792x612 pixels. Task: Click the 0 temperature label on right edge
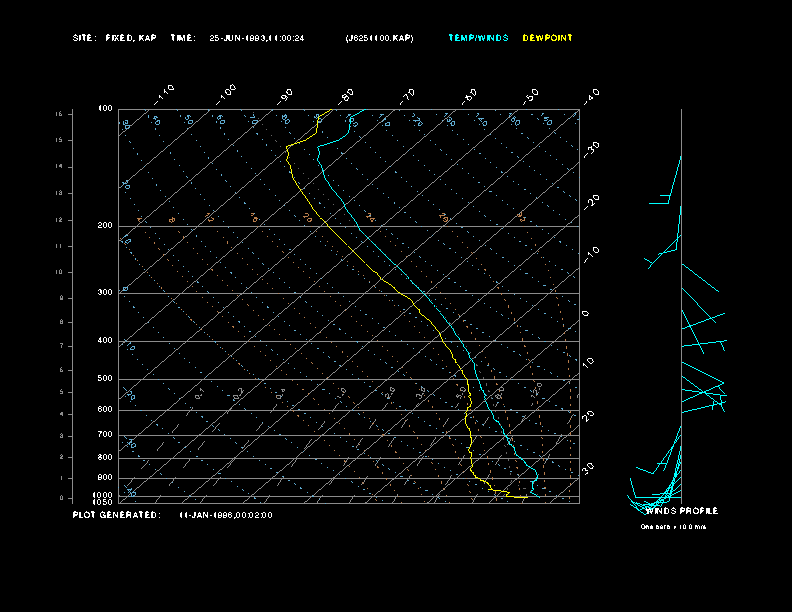point(586,314)
